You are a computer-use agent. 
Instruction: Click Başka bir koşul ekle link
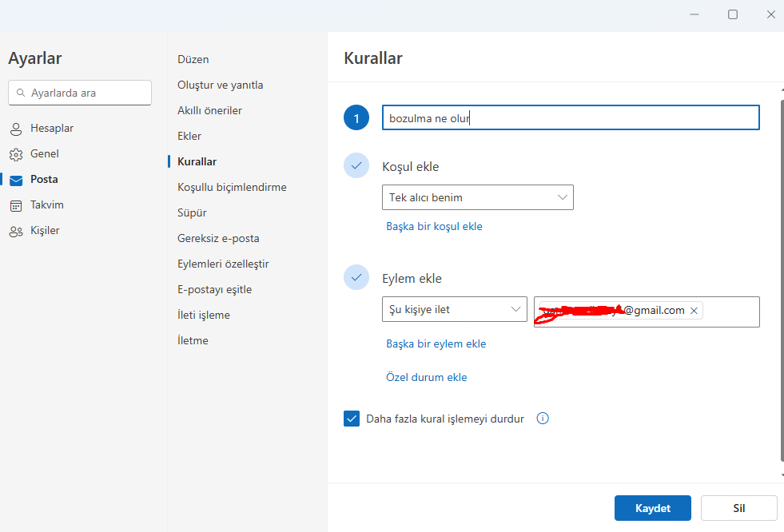point(434,226)
